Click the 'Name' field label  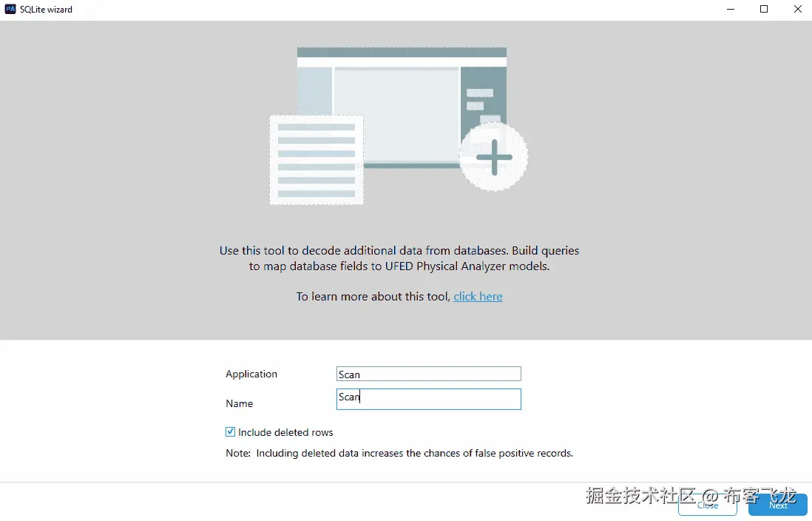click(240, 403)
